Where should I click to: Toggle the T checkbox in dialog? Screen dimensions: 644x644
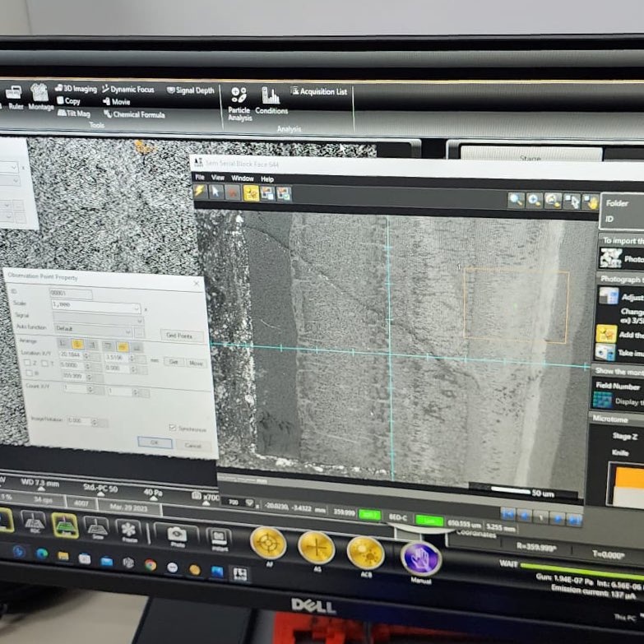[44, 363]
